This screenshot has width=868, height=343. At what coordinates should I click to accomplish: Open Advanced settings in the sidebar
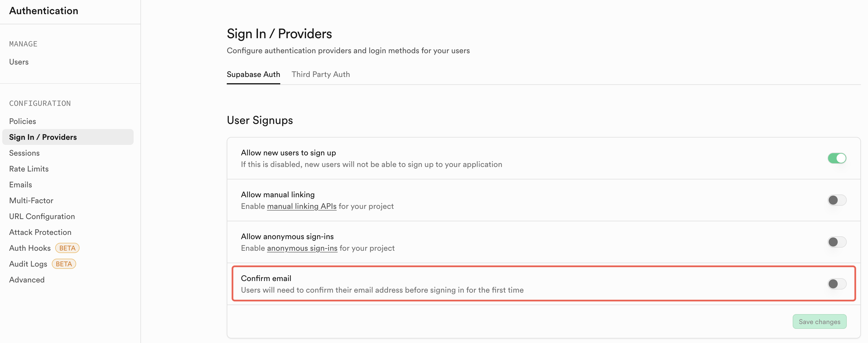(27, 280)
